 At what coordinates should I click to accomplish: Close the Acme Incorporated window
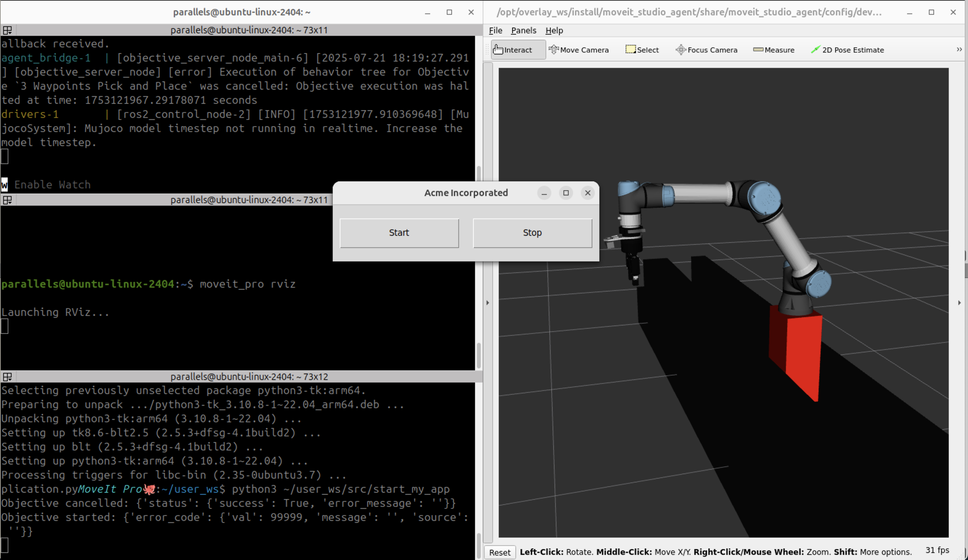pyautogui.click(x=588, y=193)
